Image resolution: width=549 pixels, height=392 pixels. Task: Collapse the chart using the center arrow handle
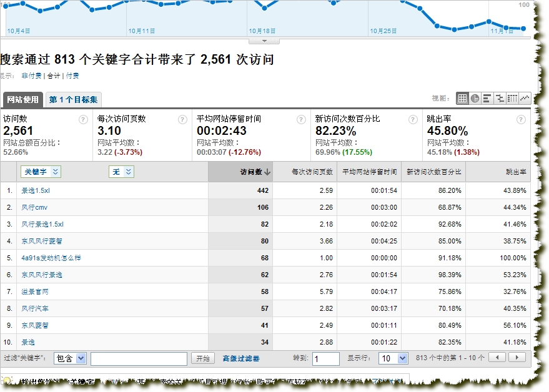(265, 41)
